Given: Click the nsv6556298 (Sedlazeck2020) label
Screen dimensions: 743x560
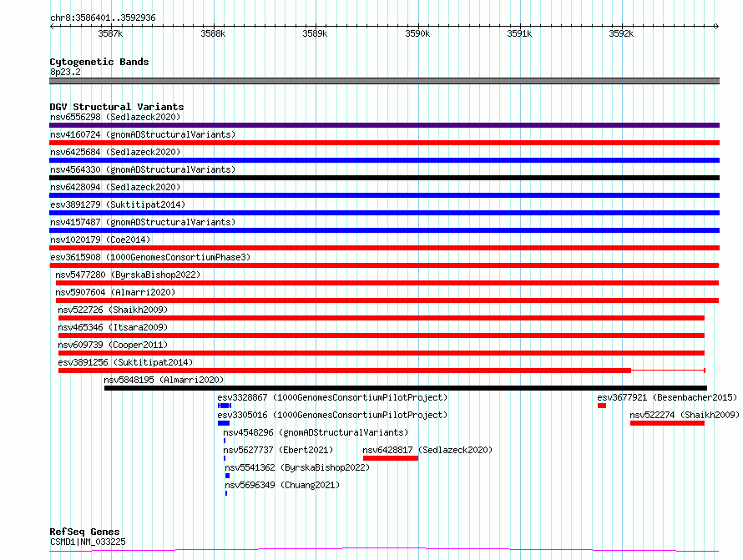Looking at the screenshot, I should (x=115, y=117).
